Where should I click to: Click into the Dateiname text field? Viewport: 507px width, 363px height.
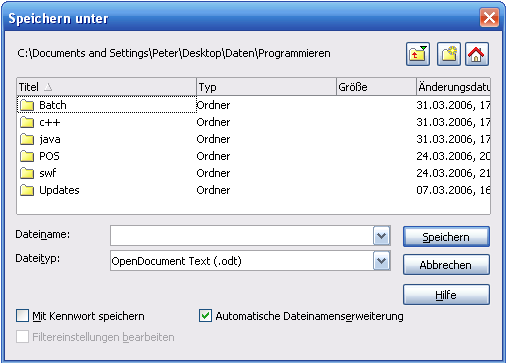(242, 236)
